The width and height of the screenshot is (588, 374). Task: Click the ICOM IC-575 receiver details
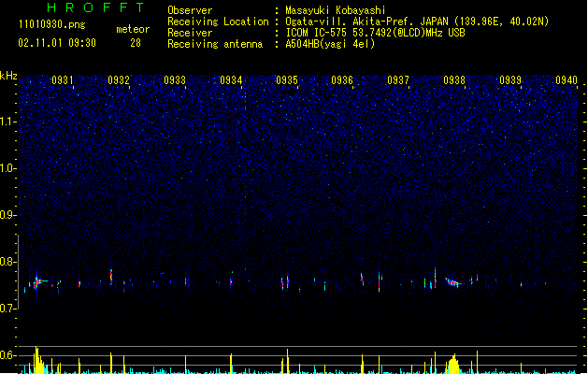375,33
